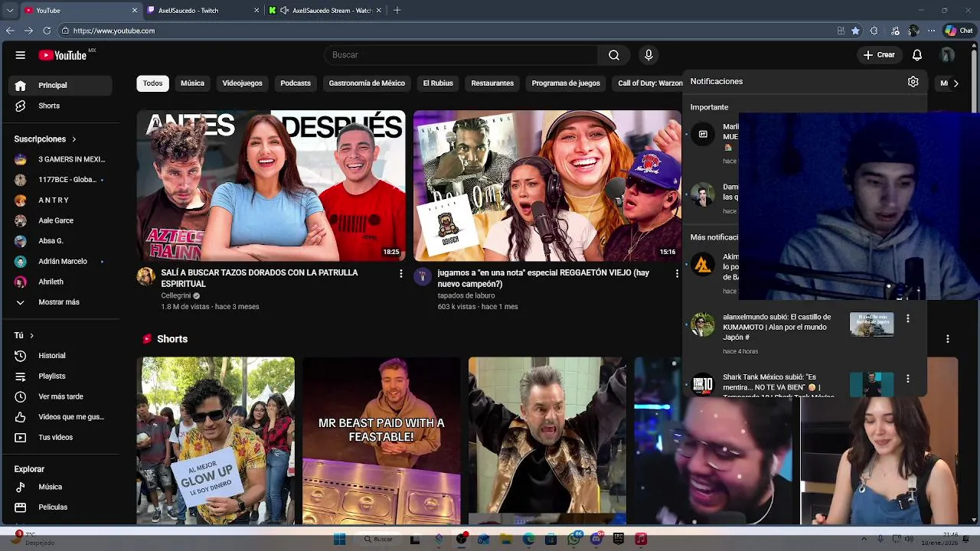Select the Todos chip

click(153, 83)
